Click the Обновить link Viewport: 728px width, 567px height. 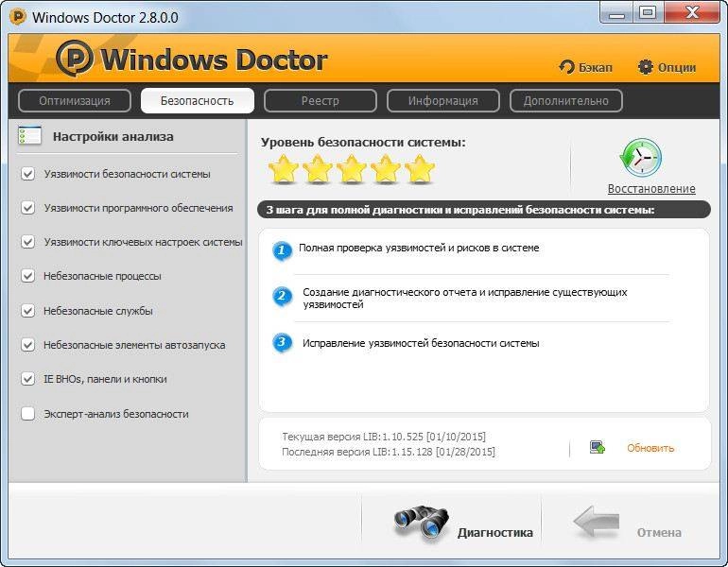point(650,448)
